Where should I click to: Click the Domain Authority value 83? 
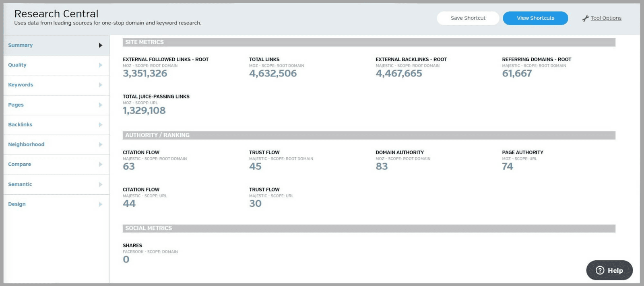pos(382,167)
